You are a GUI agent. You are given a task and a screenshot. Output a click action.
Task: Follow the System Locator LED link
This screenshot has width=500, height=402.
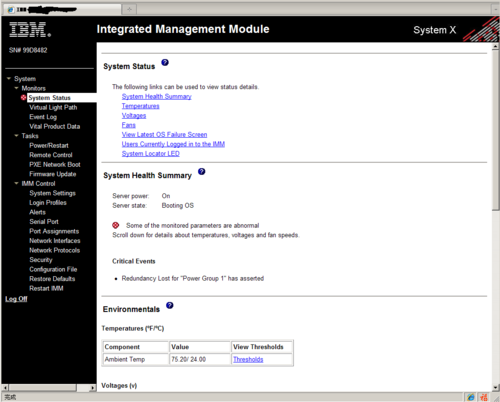pyautogui.click(x=150, y=154)
